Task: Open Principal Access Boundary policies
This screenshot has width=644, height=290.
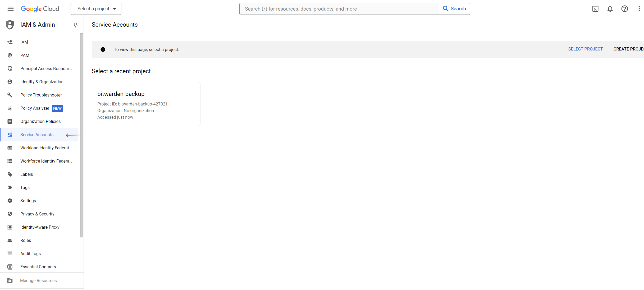Action: click(x=46, y=68)
